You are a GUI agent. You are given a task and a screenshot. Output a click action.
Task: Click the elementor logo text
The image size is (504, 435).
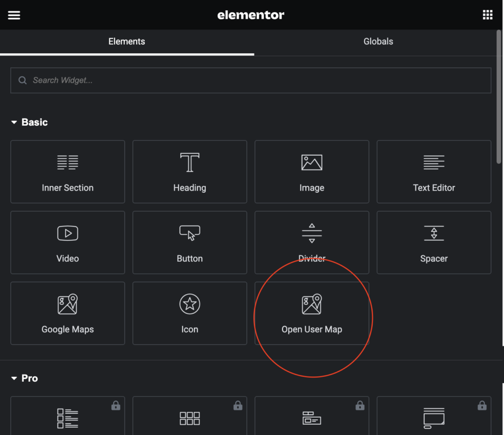251,15
